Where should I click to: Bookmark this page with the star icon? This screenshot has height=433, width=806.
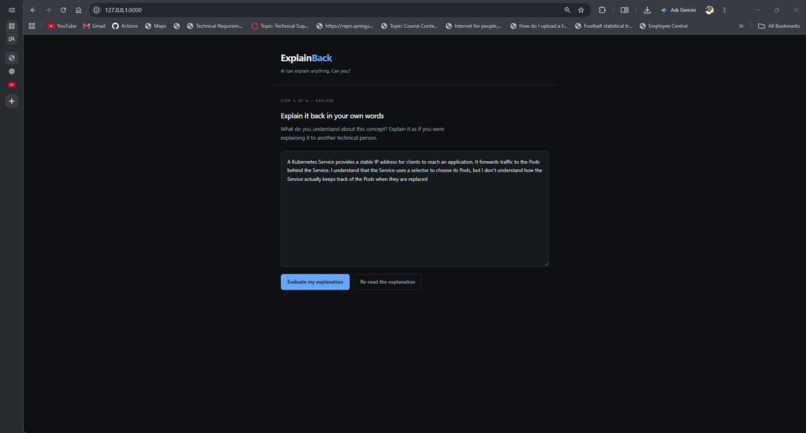pyautogui.click(x=581, y=10)
